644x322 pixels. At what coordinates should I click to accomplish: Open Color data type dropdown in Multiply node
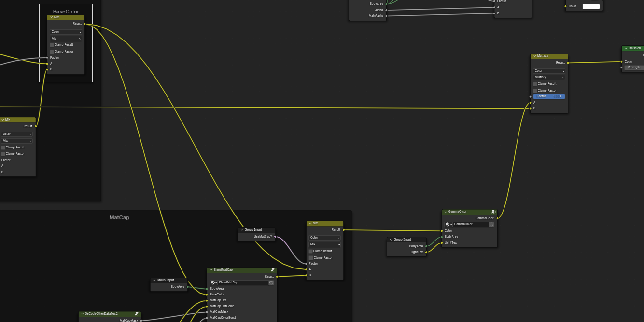549,71
